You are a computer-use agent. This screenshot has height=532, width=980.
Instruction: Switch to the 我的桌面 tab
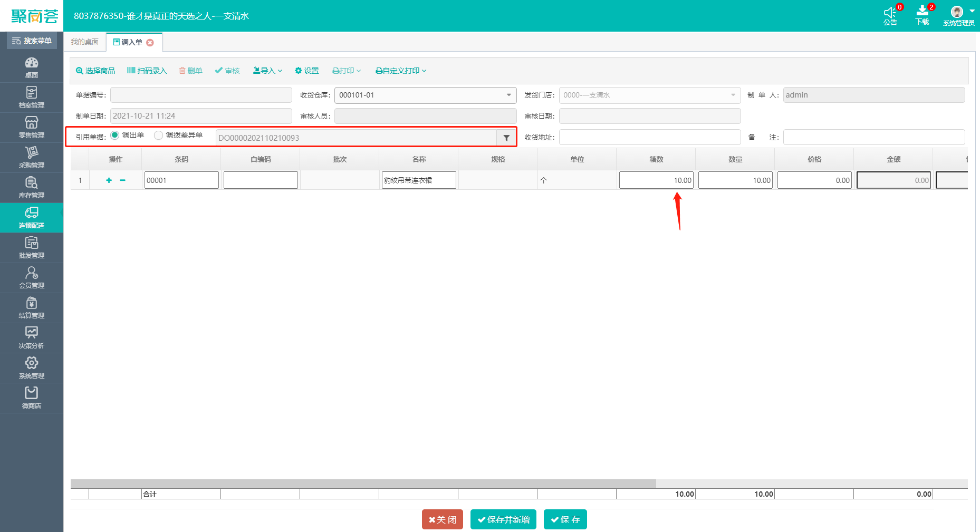tap(85, 42)
